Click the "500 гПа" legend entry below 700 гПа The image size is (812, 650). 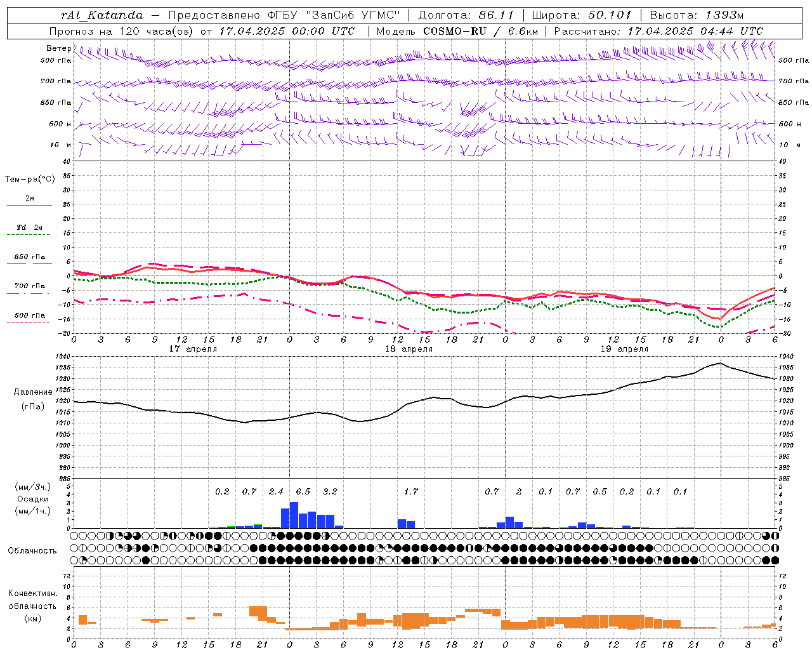coord(30,315)
